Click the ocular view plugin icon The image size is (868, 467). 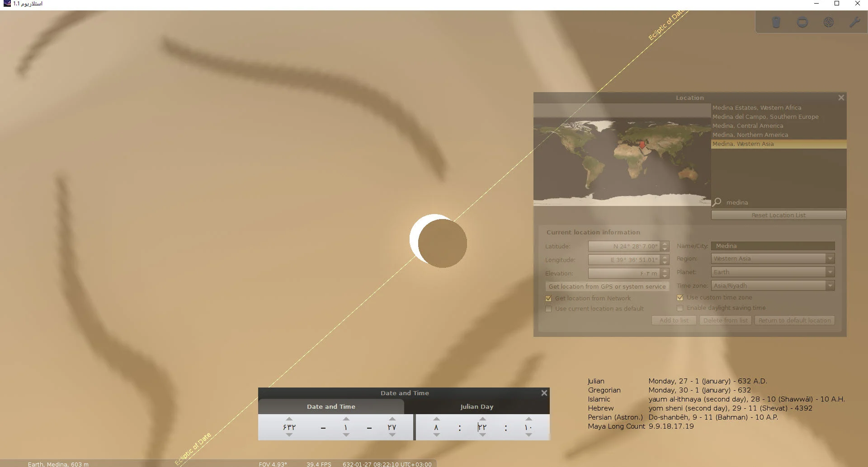coord(776,22)
